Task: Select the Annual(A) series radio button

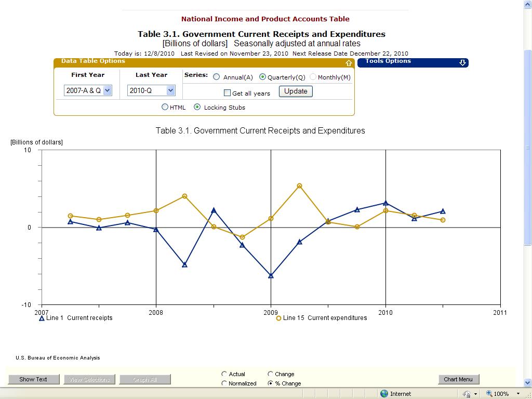Action: pos(217,77)
